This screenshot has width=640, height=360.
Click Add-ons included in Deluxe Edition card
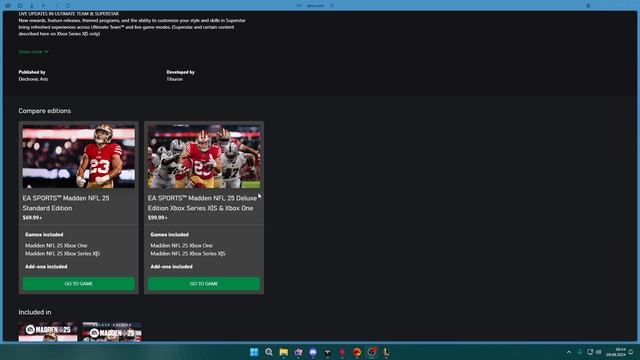tap(171, 267)
